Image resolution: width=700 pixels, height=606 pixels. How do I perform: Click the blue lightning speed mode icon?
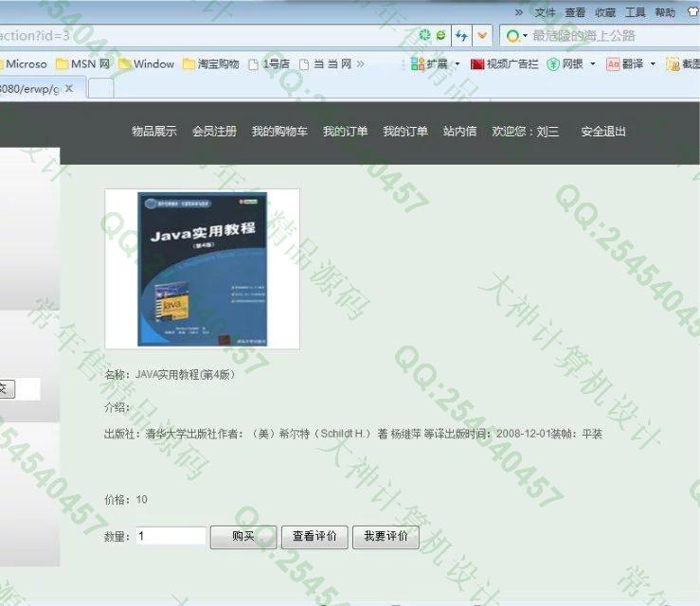[461, 35]
